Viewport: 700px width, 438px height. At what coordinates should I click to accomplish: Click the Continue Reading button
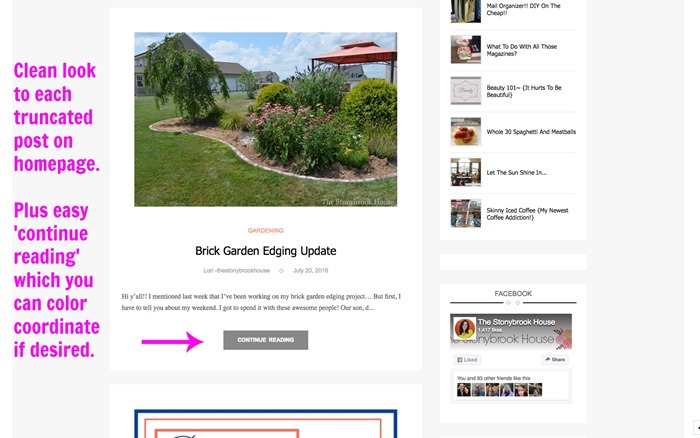click(x=266, y=340)
